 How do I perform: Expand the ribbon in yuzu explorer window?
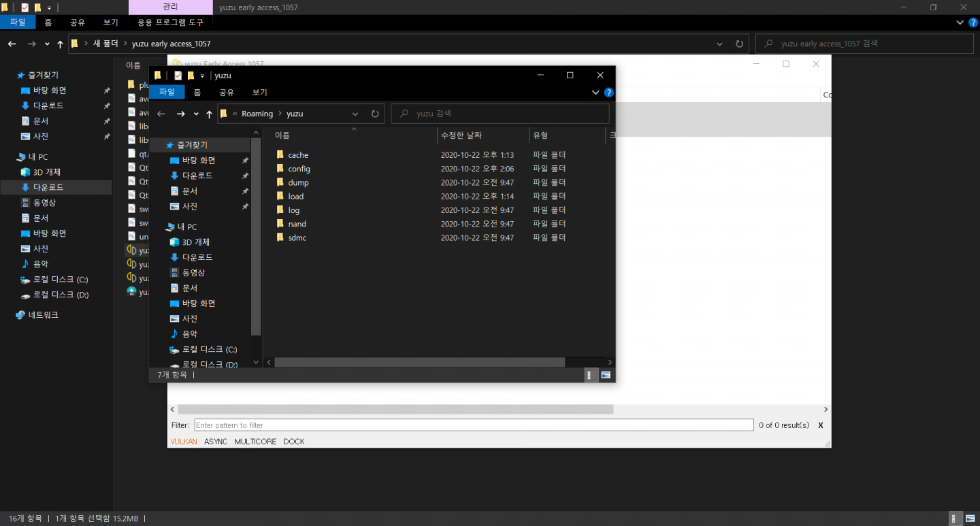click(x=595, y=93)
